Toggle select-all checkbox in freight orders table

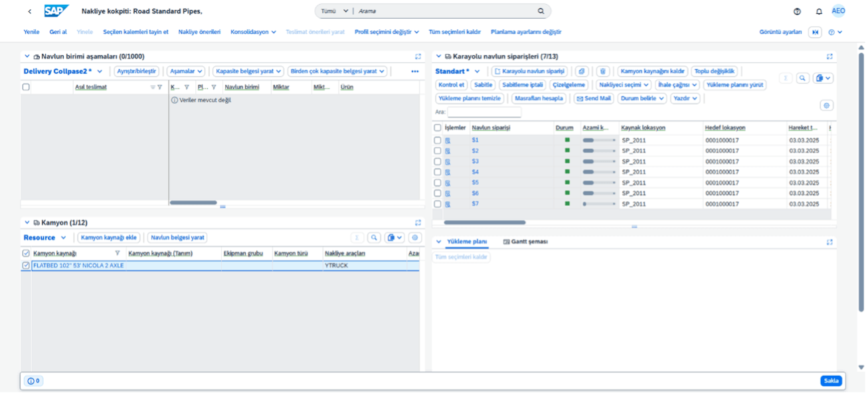pos(437,127)
